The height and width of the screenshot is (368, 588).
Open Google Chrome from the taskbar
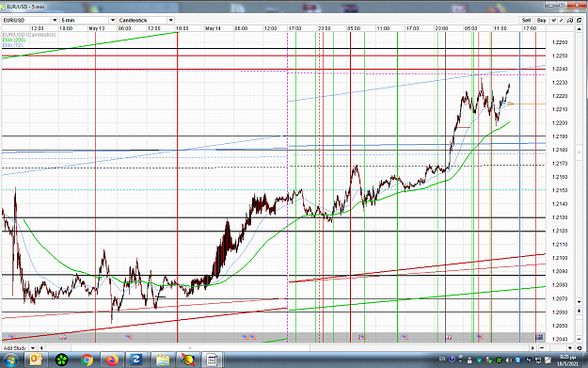(x=87, y=360)
